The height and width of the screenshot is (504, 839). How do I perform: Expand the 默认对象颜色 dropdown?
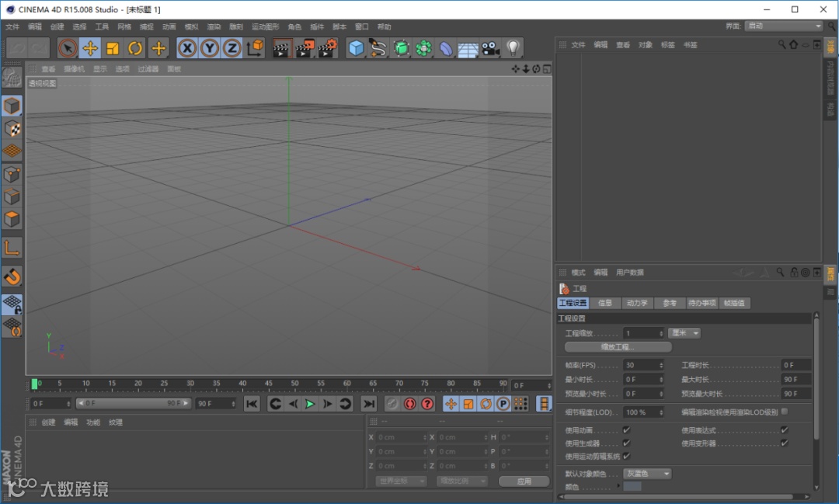(x=647, y=474)
